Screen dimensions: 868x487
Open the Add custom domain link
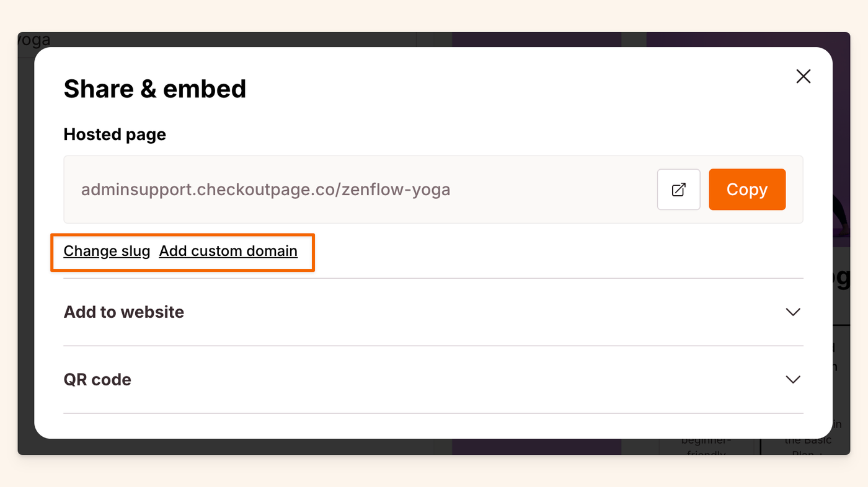point(228,251)
